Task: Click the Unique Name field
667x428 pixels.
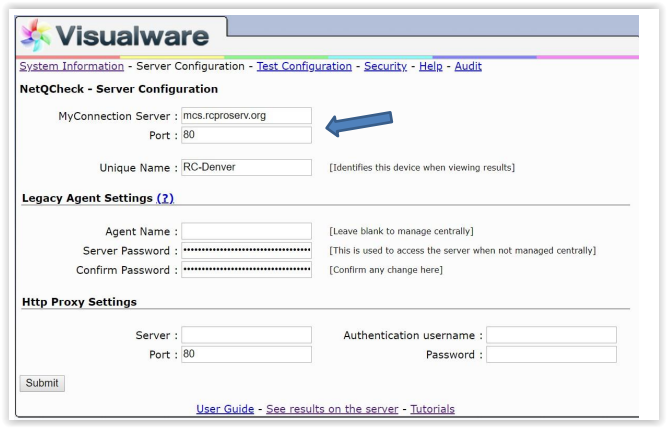Action: [x=246, y=167]
